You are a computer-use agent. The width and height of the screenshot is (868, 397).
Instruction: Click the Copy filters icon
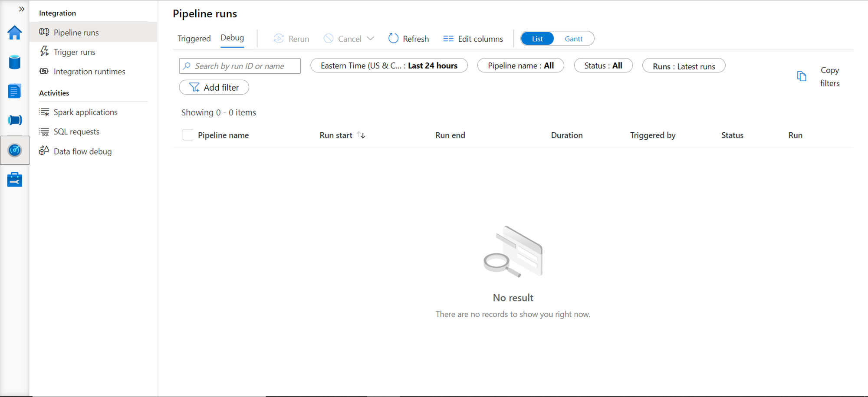pos(802,76)
